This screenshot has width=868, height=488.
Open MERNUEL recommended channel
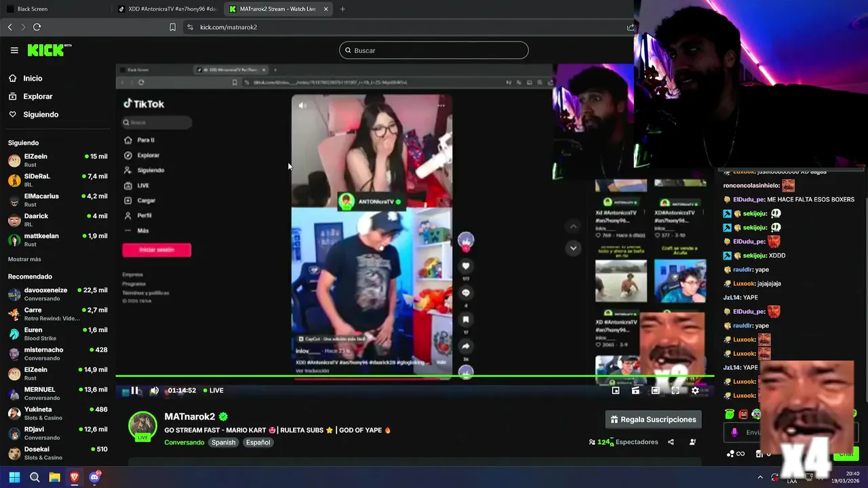click(x=58, y=393)
